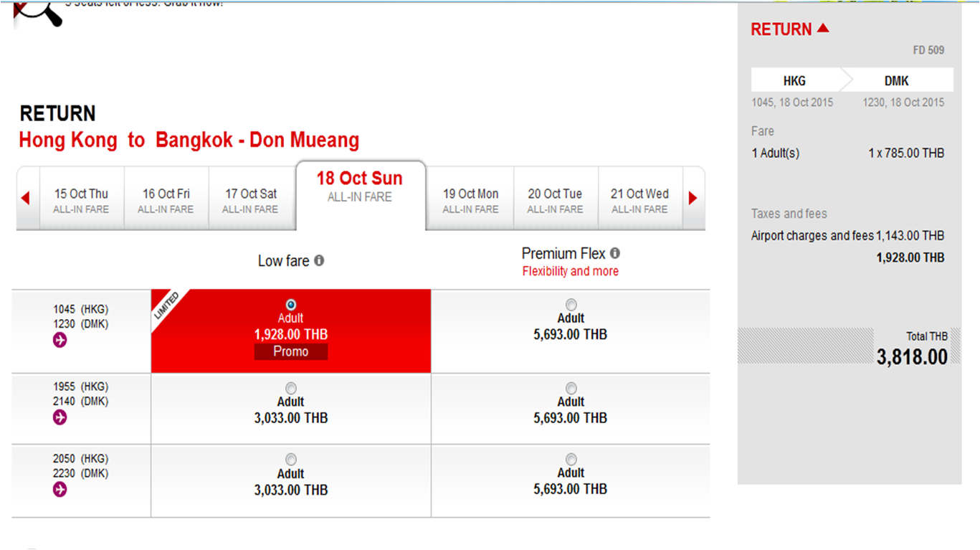Select Low fare radio for 2050 flight
Screen dimensions: 980x550
click(291, 460)
